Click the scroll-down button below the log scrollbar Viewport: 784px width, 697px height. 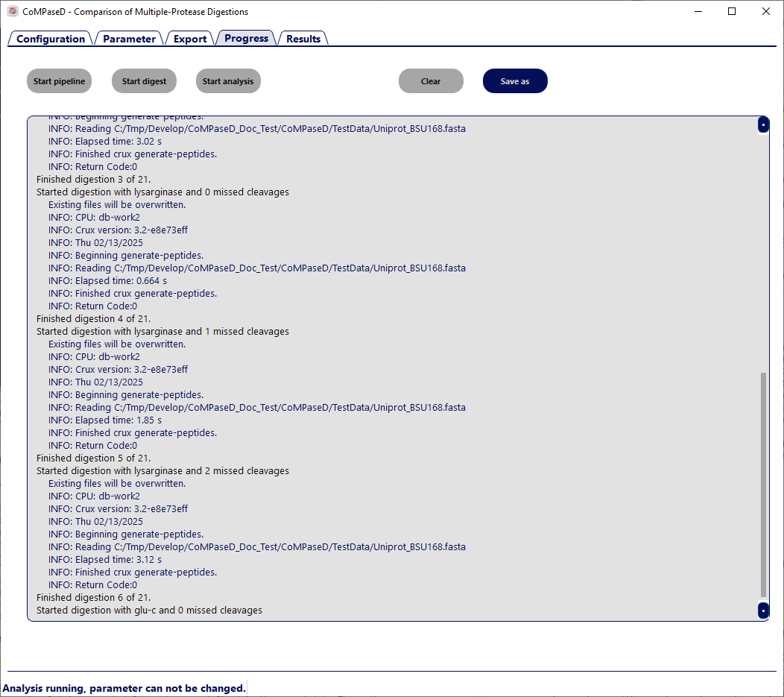pyautogui.click(x=763, y=611)
